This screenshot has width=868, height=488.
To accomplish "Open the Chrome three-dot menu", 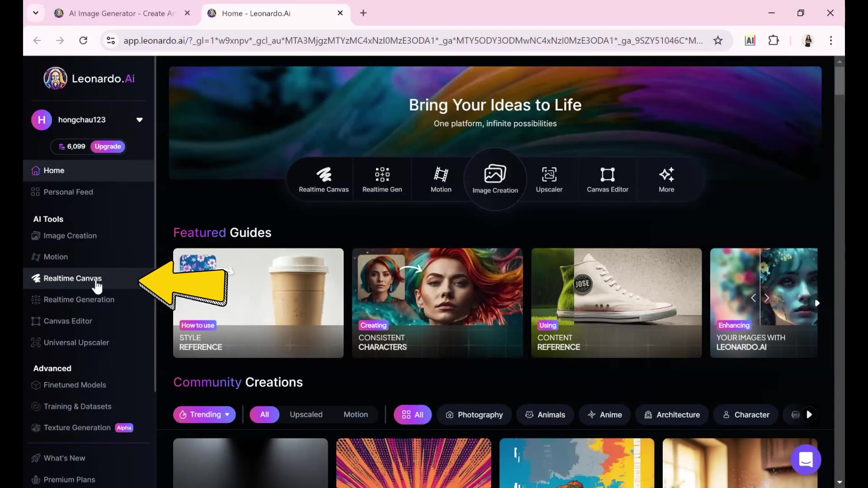I will (831, 41).
